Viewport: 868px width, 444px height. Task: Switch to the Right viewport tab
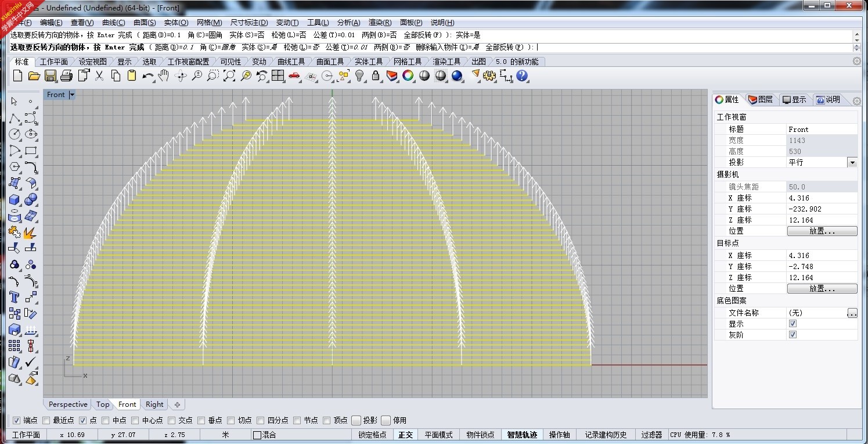click(154, 404)
